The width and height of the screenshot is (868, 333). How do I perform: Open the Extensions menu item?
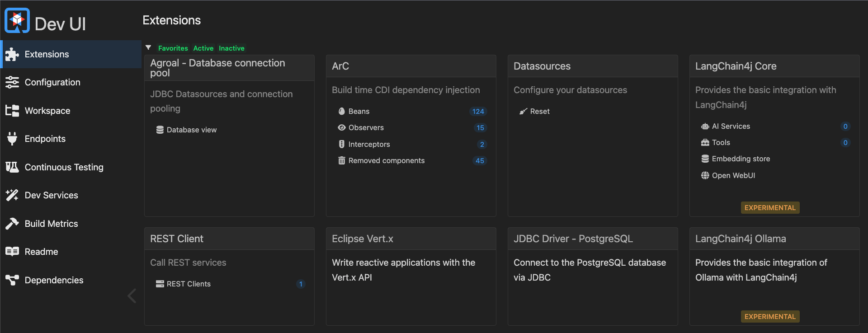pyautogui.click(x=71, y=54)
